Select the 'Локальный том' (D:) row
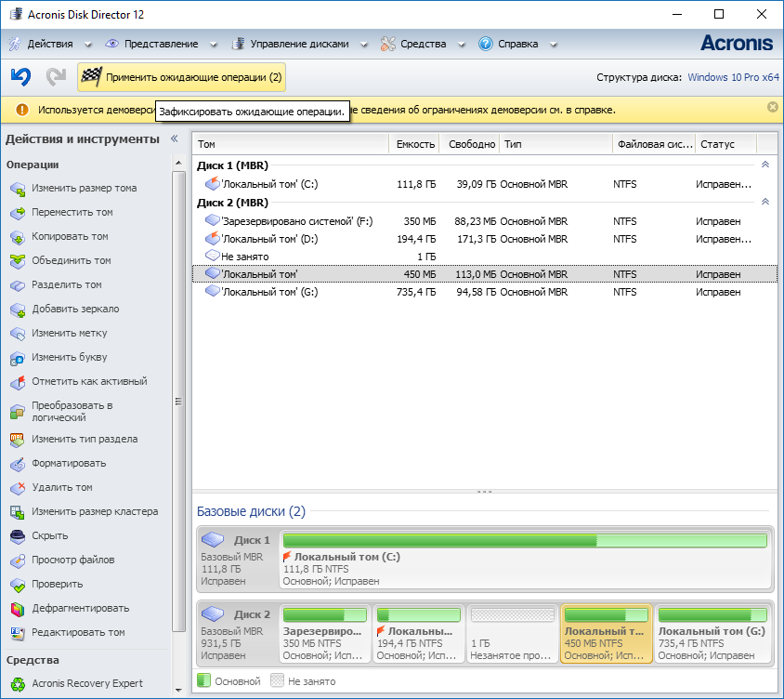The height and width of the screenshot is (699, 784). click(485, 239)
